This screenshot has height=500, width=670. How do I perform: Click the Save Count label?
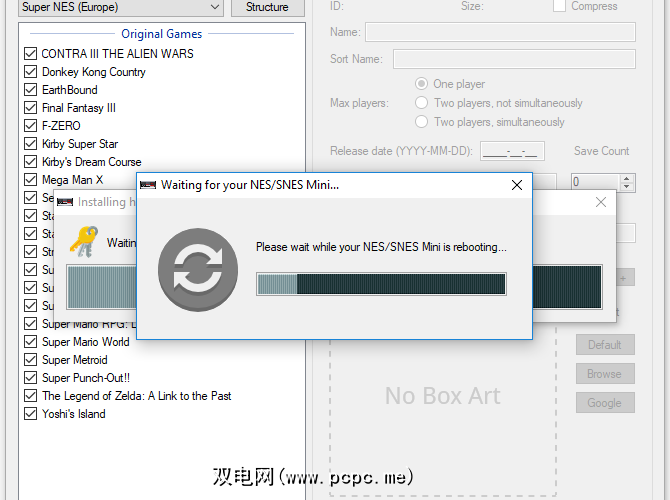[x=602, y=151]
